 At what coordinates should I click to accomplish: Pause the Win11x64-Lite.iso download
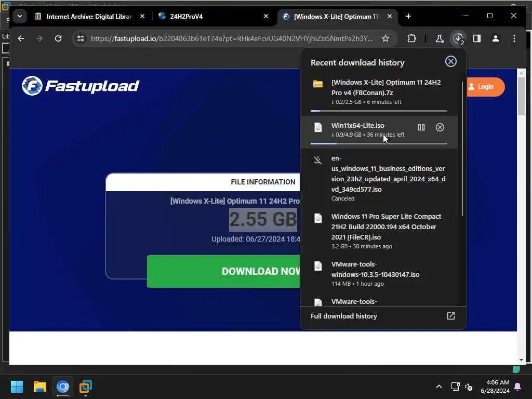pyautogui.click(x=421, y=127)
